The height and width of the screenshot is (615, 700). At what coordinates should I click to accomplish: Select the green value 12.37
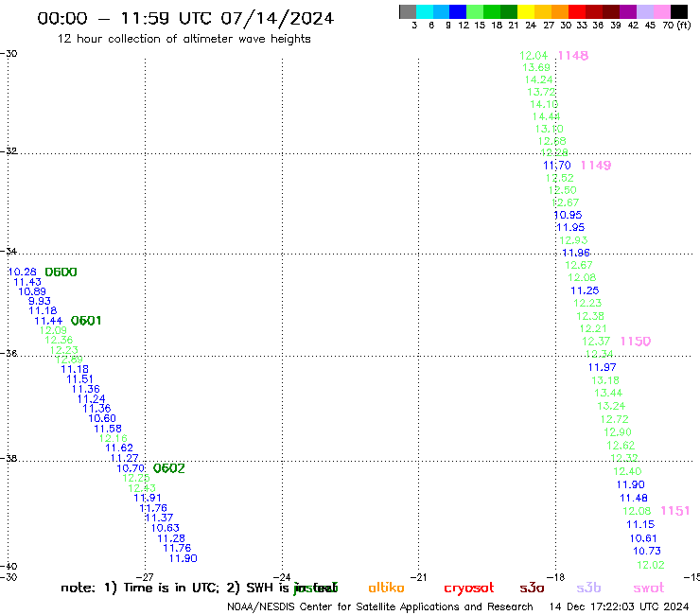pyautogui.click(x=596, y=342)
